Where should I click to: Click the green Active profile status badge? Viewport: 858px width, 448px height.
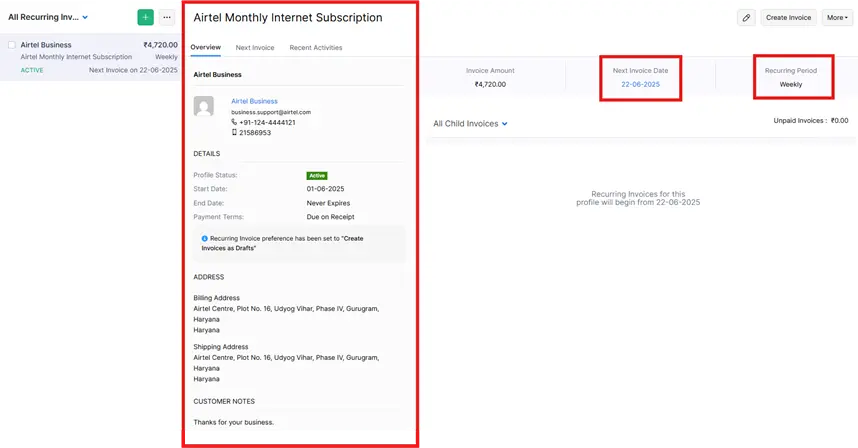pyautogui.click(x=317, y=176)
